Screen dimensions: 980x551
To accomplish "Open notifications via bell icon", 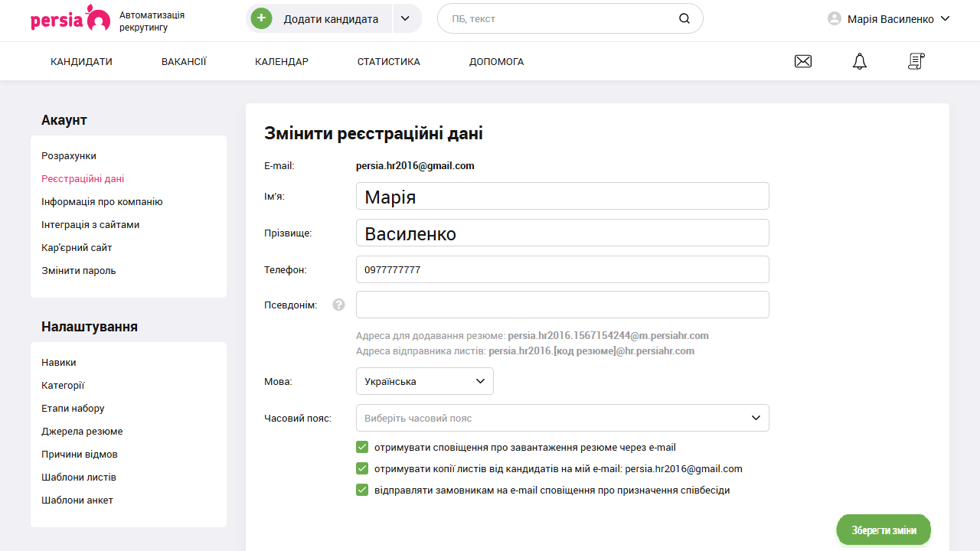I will click(x=859, y=61).
